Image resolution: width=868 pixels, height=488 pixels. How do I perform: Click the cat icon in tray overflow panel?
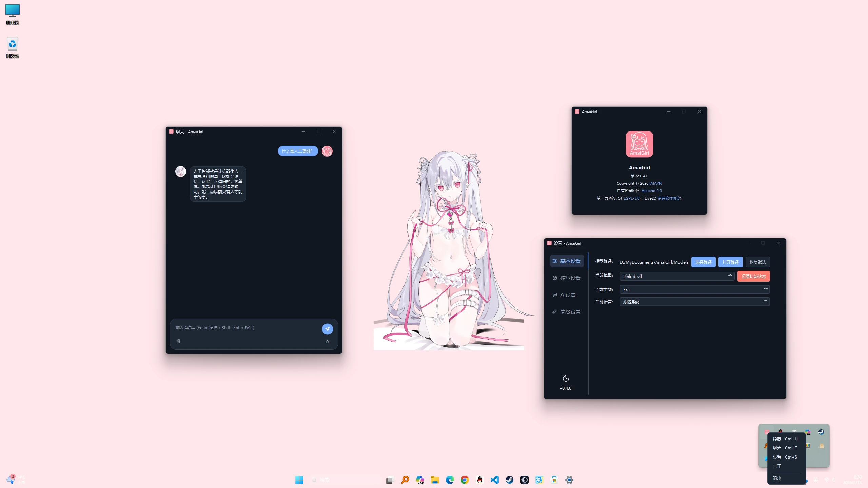pos(821,446)
